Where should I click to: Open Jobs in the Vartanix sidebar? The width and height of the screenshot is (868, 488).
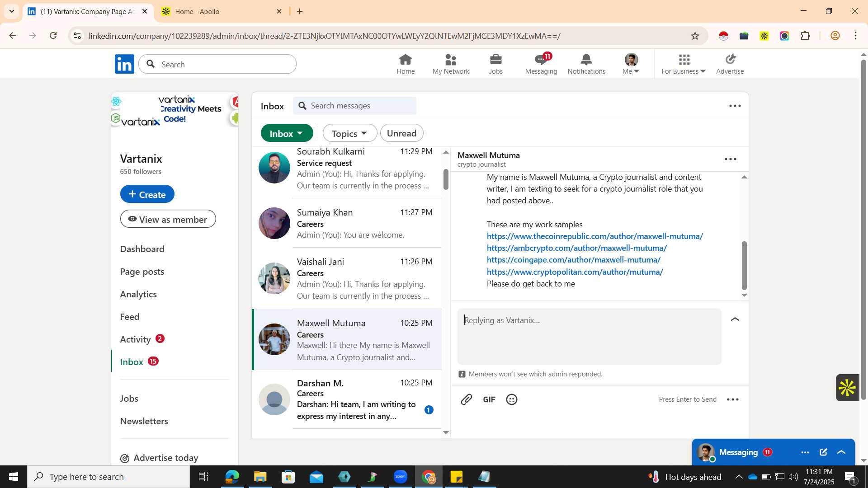(x=129, y=399)
